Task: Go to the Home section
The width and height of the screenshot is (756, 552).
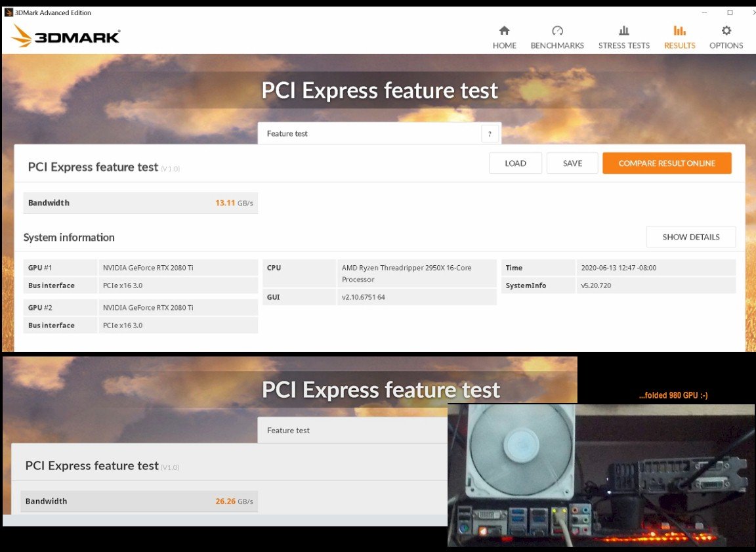Action: 504,37
